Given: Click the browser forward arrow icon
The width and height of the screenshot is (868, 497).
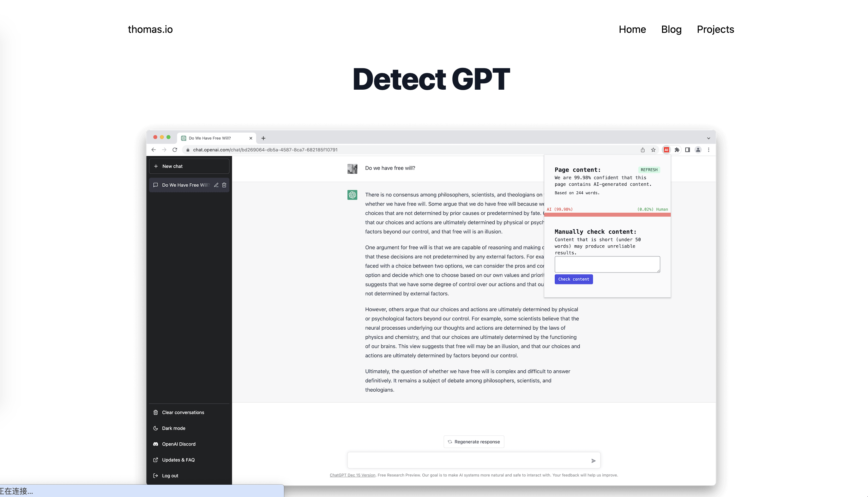Looking at the screenshot, I should [x=164, y=149].
